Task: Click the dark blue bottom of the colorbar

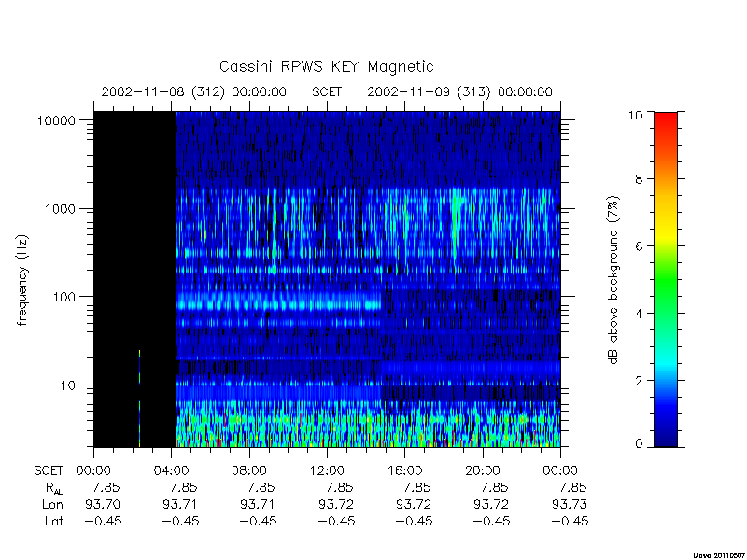Action: point(666,438)
